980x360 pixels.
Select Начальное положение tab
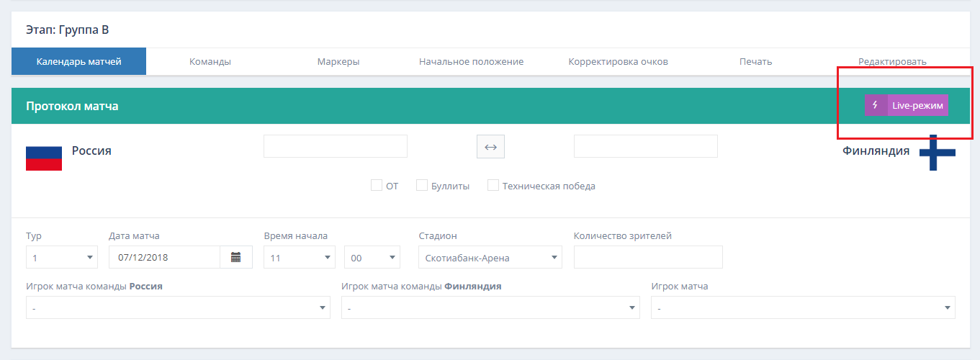(x=472, y=61)
